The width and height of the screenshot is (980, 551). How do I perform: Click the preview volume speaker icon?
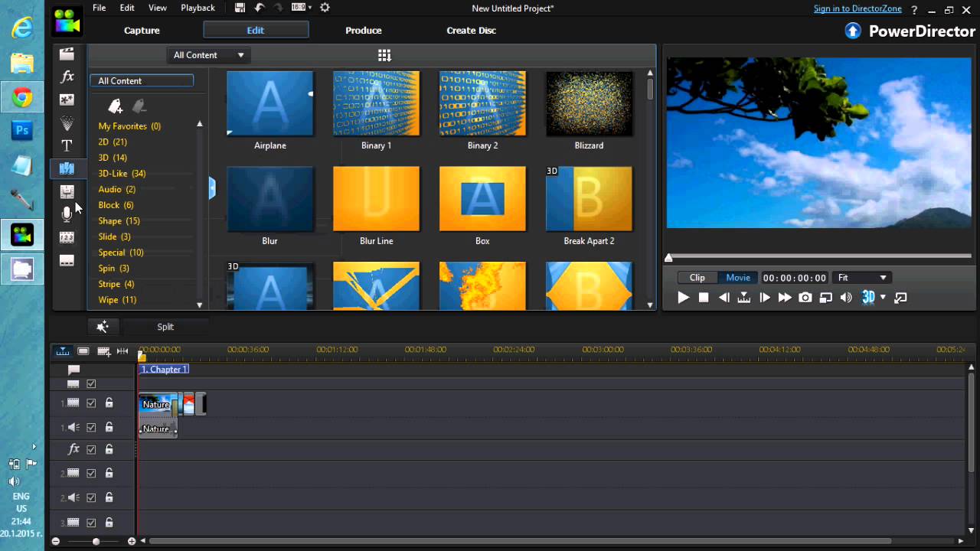(846, 298)
